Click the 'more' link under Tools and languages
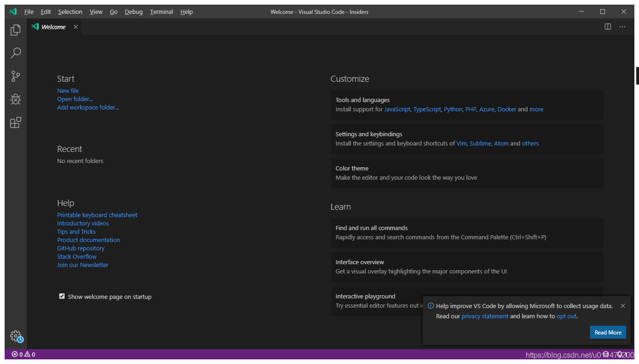This screenshot has height=364, width=639. point(536,109)
